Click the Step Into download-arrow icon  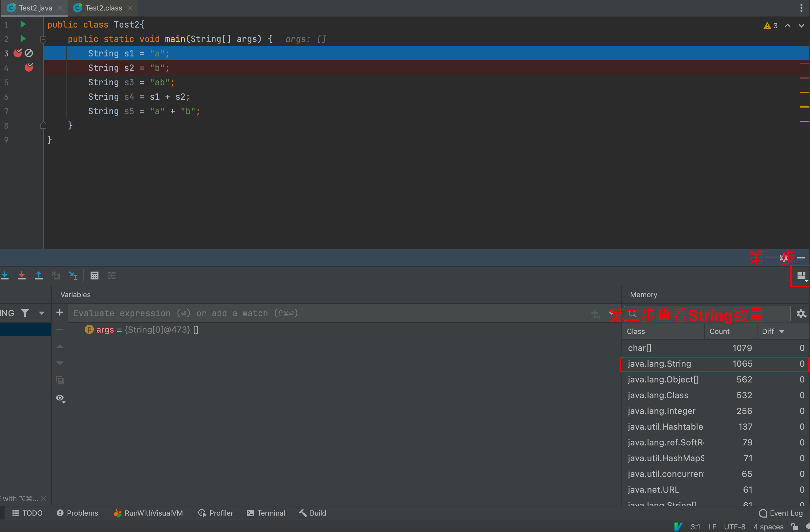point(5,275)
